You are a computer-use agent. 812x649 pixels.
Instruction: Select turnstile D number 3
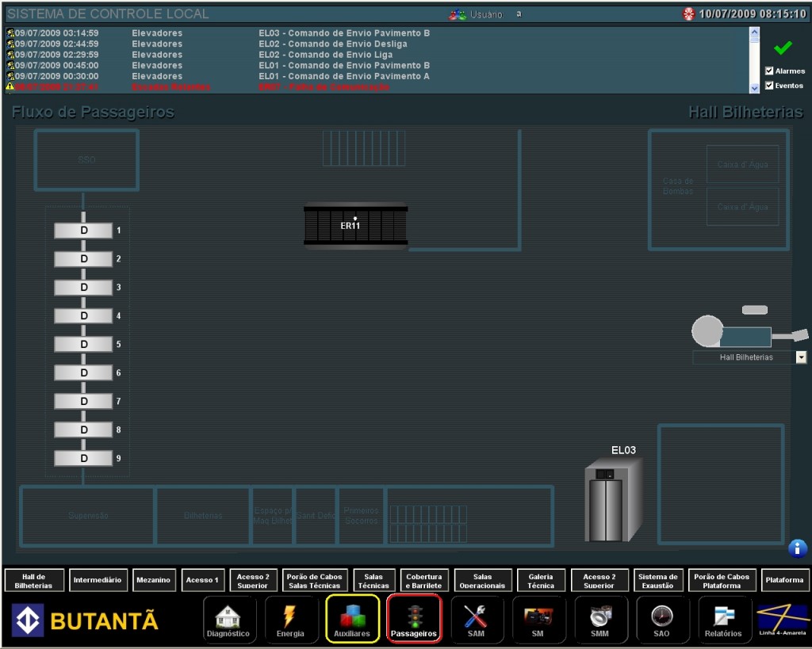click(x=83, y=287)
